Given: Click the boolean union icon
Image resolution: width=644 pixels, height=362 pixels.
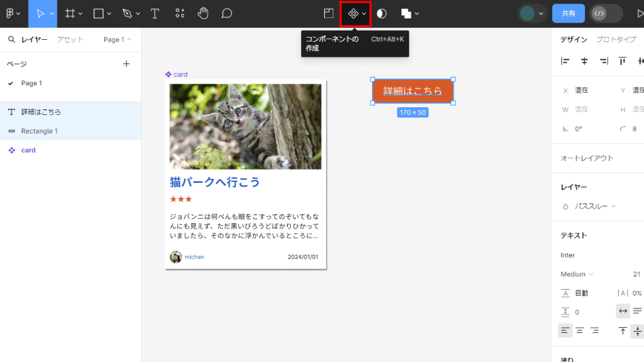Looking at the screenshot, I should [406, 14].
